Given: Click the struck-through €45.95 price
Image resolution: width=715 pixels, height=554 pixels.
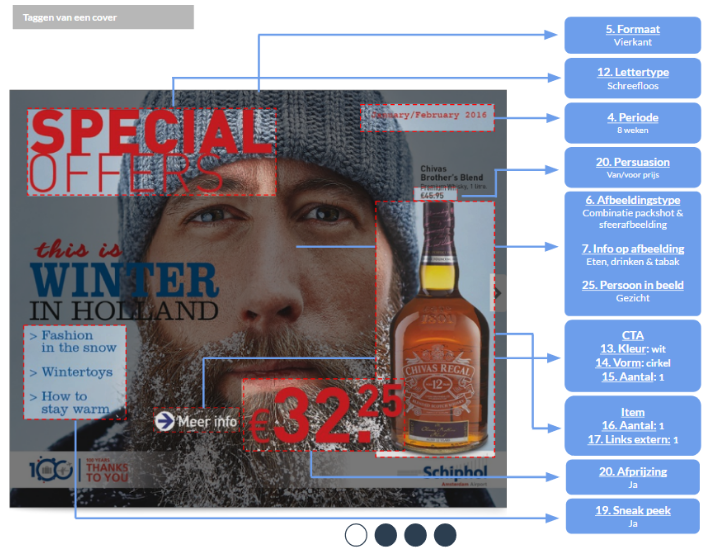Looking at the screenshot, I should click(432, 196).
